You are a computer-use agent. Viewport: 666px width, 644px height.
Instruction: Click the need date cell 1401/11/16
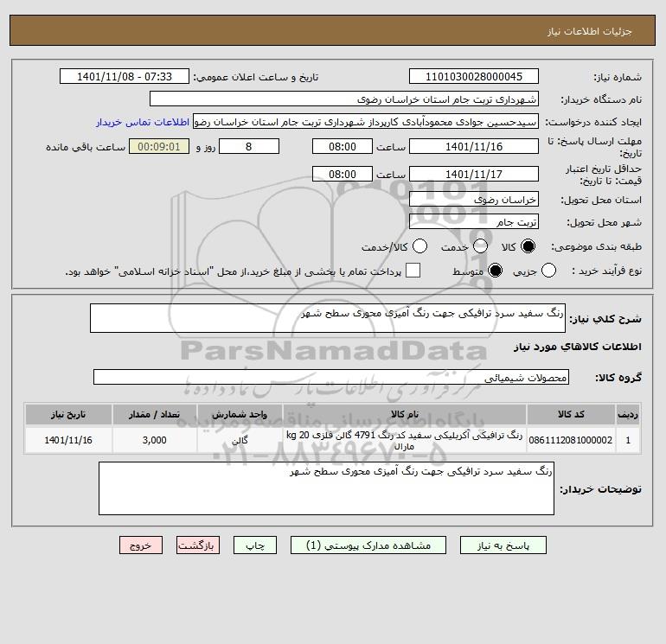(68, 440)
